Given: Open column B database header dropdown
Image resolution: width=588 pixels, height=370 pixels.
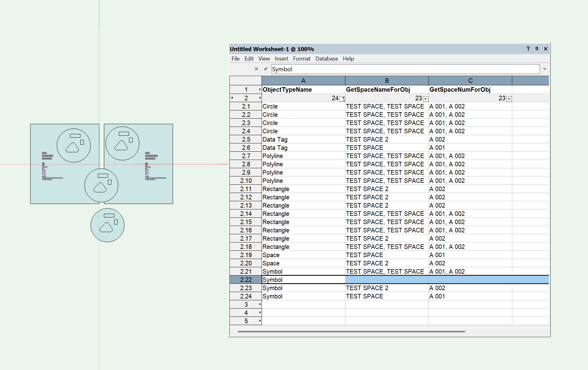Looking at the screenshot, I should [425, 99].
